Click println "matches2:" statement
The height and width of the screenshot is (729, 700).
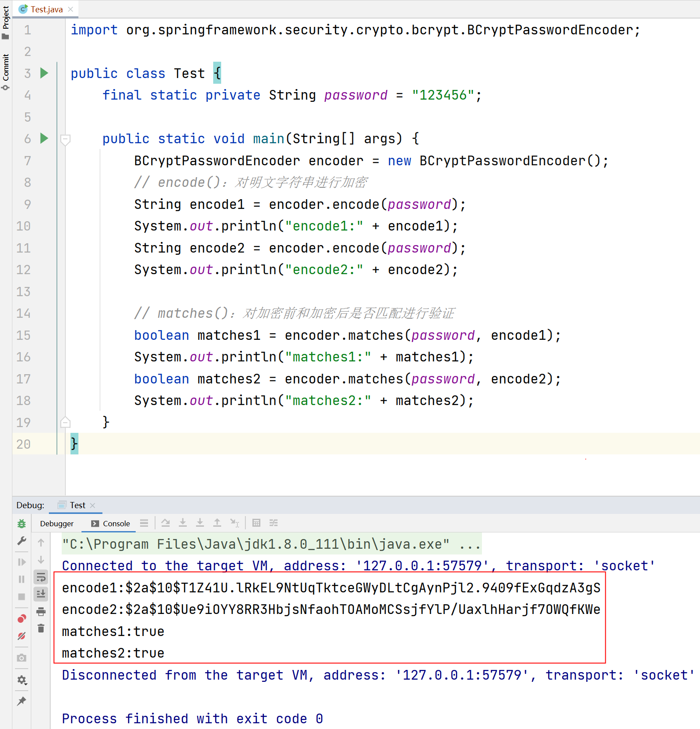(304, 400)
